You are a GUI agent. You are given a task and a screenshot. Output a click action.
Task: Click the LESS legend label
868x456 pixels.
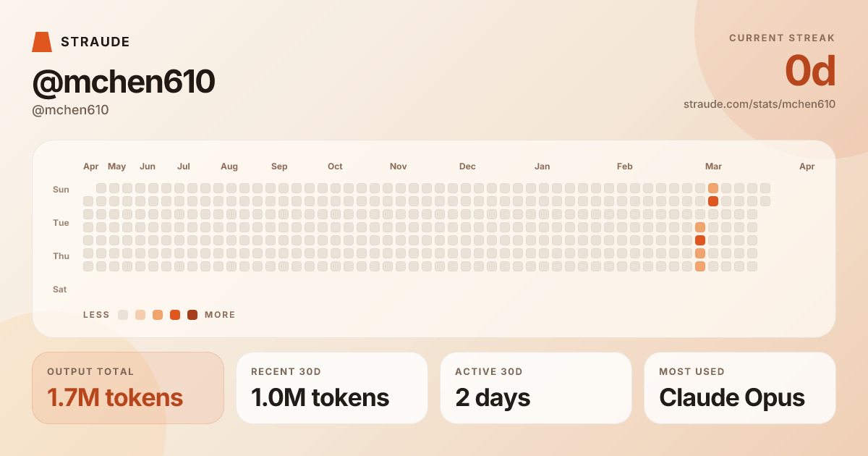tap(96, 315)
